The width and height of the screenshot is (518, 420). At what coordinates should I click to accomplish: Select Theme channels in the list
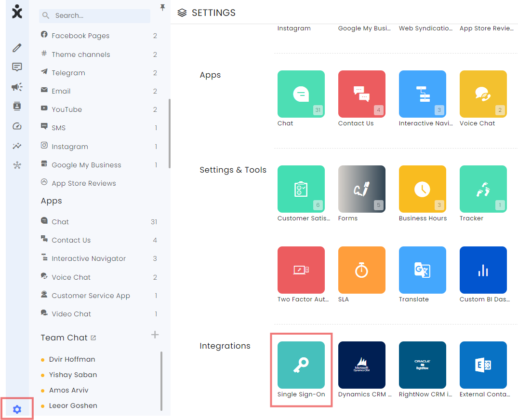[99, 54]
